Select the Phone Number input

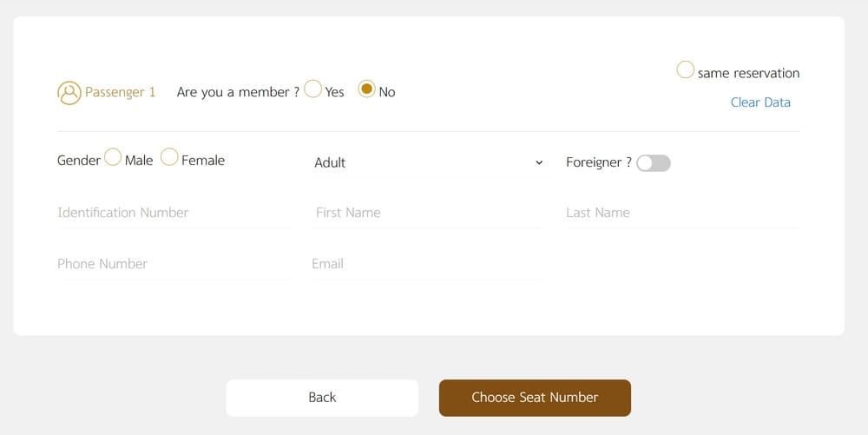pyautogui.click(x=174, y=264)
